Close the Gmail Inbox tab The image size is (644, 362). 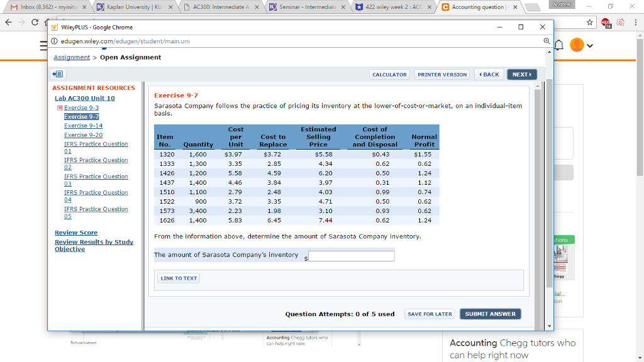[x=84, y=7]
